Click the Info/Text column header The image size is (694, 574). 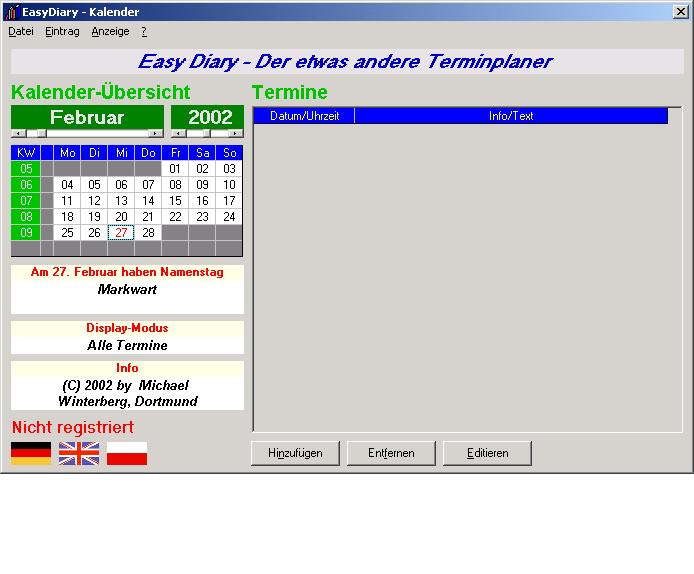511,116
